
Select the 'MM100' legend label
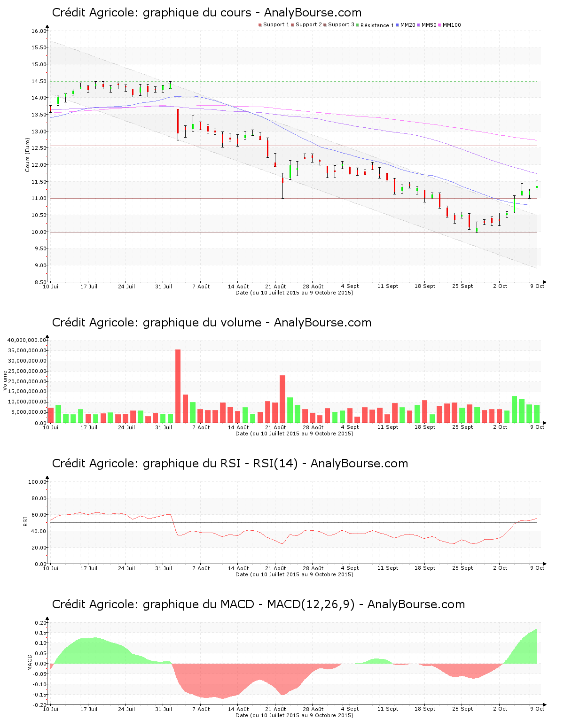452,25
